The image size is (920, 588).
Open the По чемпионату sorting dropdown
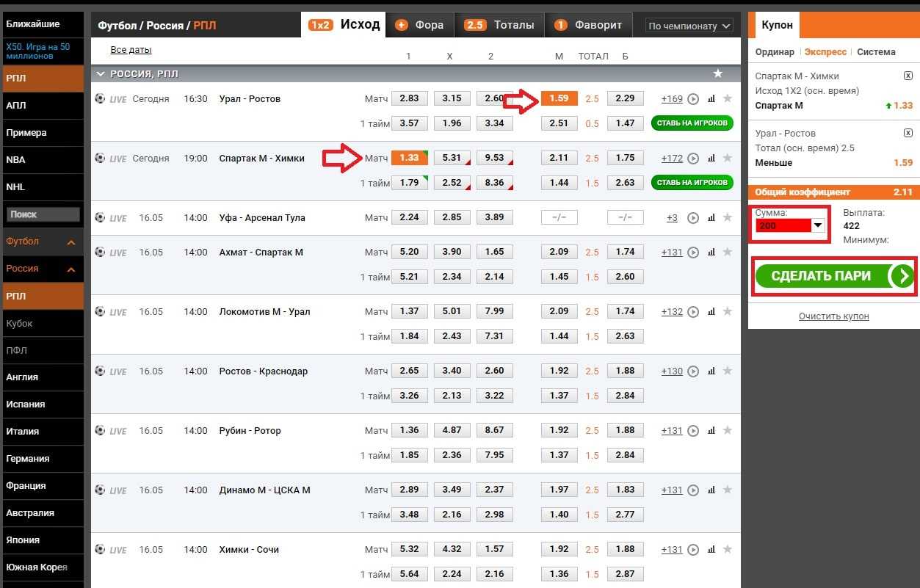coord(689,26)
